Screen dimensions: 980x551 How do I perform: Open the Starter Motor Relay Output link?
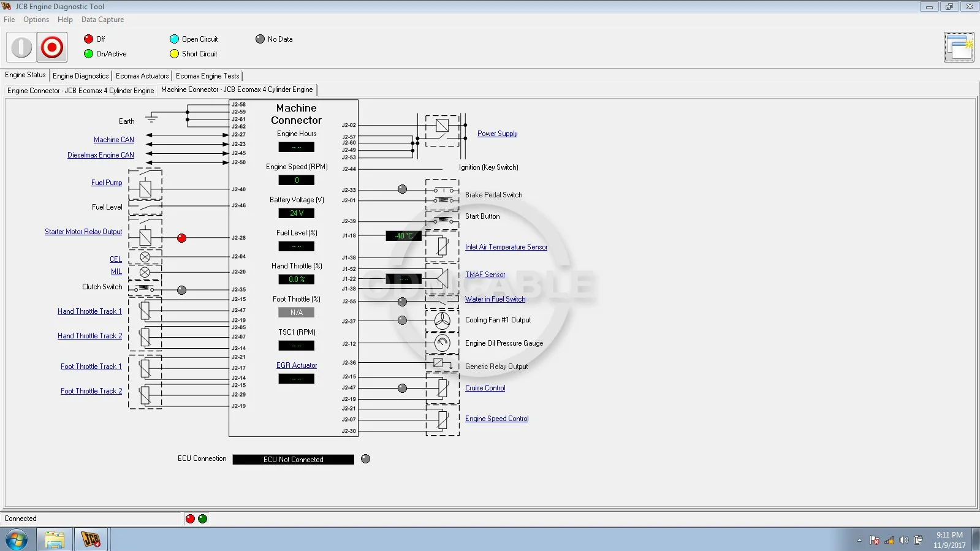pos(83,232)
